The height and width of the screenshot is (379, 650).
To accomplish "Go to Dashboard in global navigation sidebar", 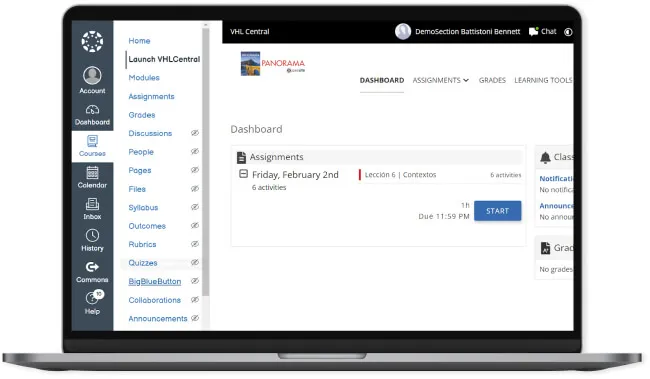I will coord(92,115).
